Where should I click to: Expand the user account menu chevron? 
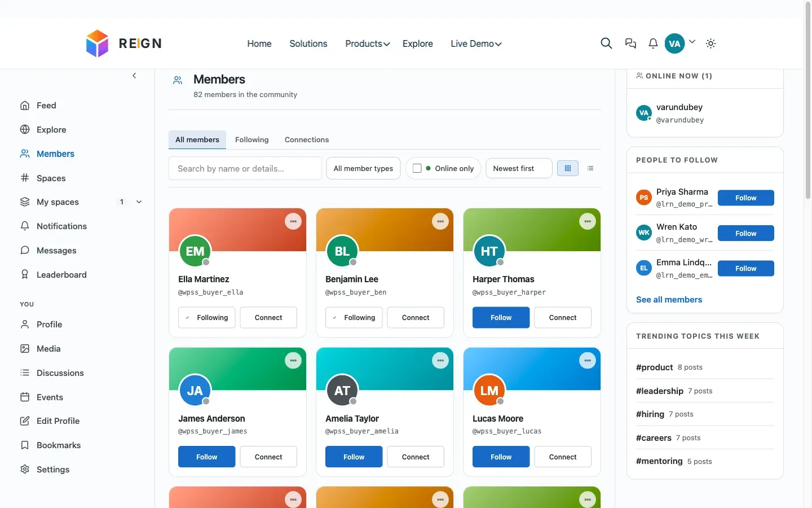692,42
